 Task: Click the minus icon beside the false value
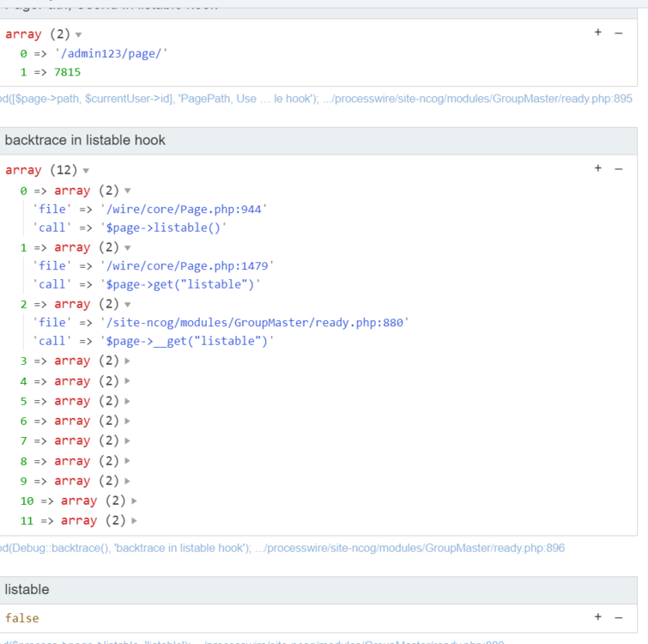[x=618, y=617]
